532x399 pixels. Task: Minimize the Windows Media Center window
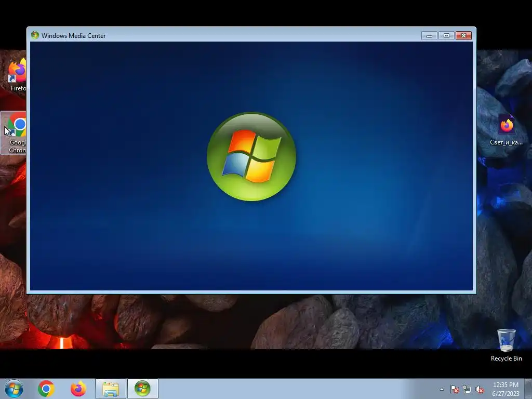point(429,36)
